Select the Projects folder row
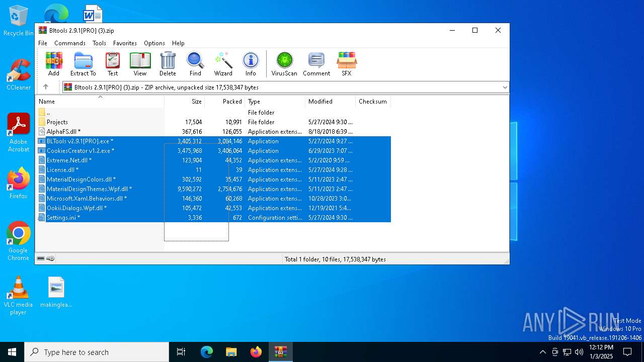The width and height of the screenshot is (644, 362). (213, 122)
